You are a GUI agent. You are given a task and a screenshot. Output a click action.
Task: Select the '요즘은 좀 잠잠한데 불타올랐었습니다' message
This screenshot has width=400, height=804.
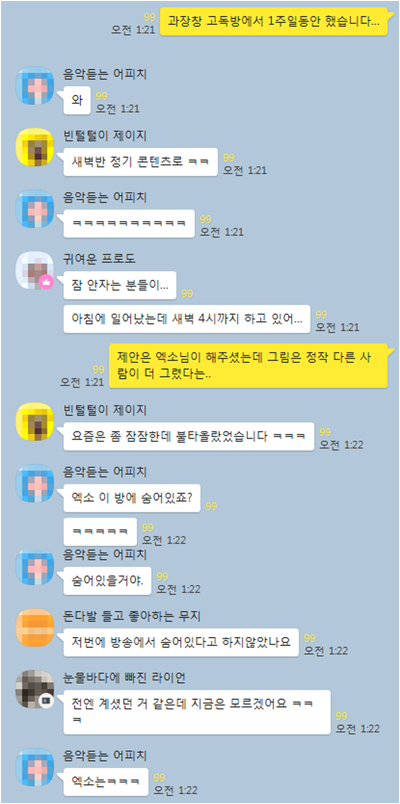point(187,436)
